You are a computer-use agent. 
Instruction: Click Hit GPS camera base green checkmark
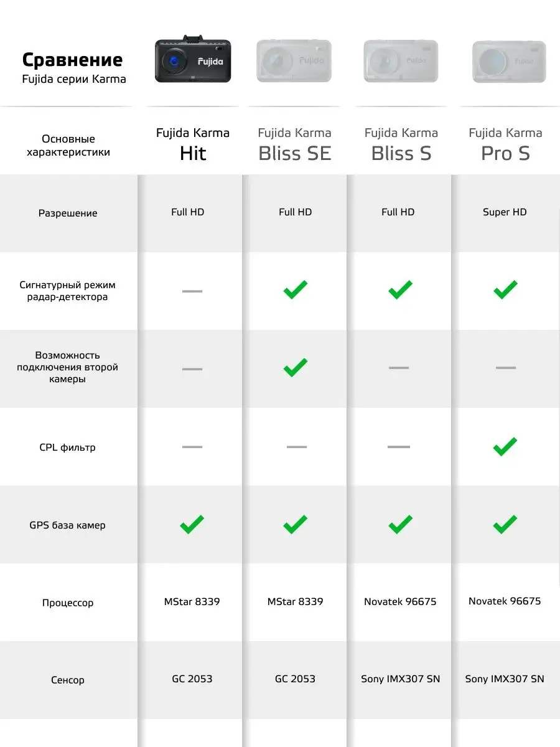click(x=192, y=524)
